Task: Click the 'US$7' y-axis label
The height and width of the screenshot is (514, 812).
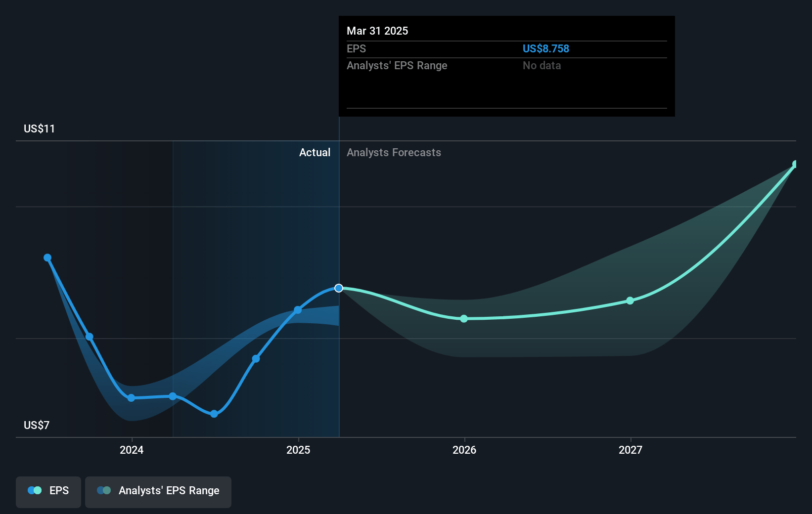Action: (37, 426)
